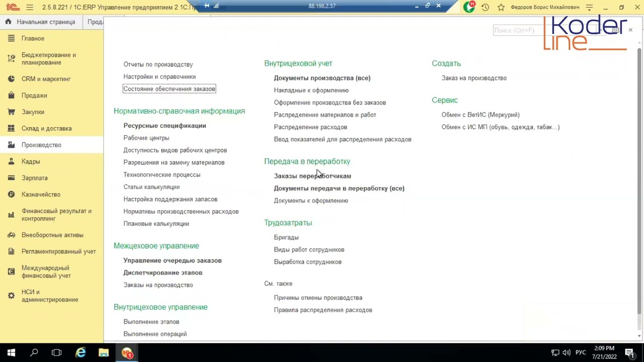Image resolution: width=644 pixels, height=362 pixels.
Task: Open Task View on taskbar
Action: click(57, 353)
